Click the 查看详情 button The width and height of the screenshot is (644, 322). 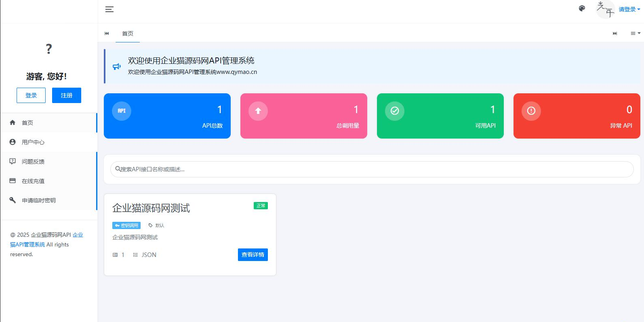253,255
